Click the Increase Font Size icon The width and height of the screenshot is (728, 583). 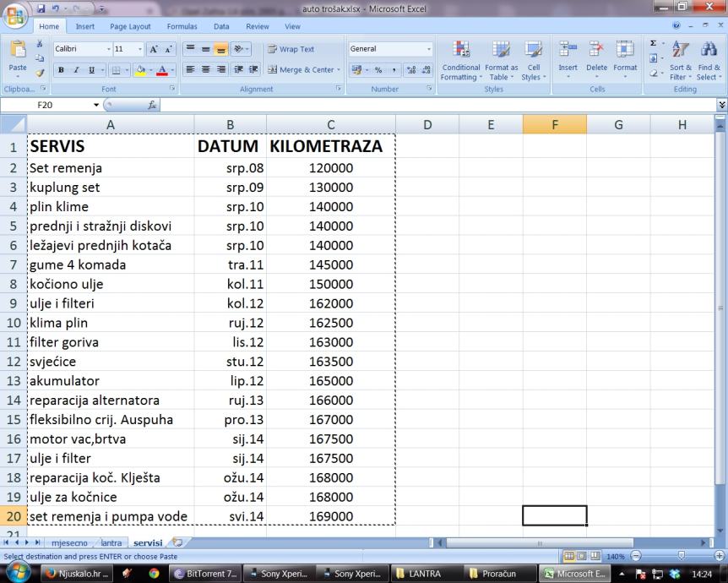click(x=153, y=50)
